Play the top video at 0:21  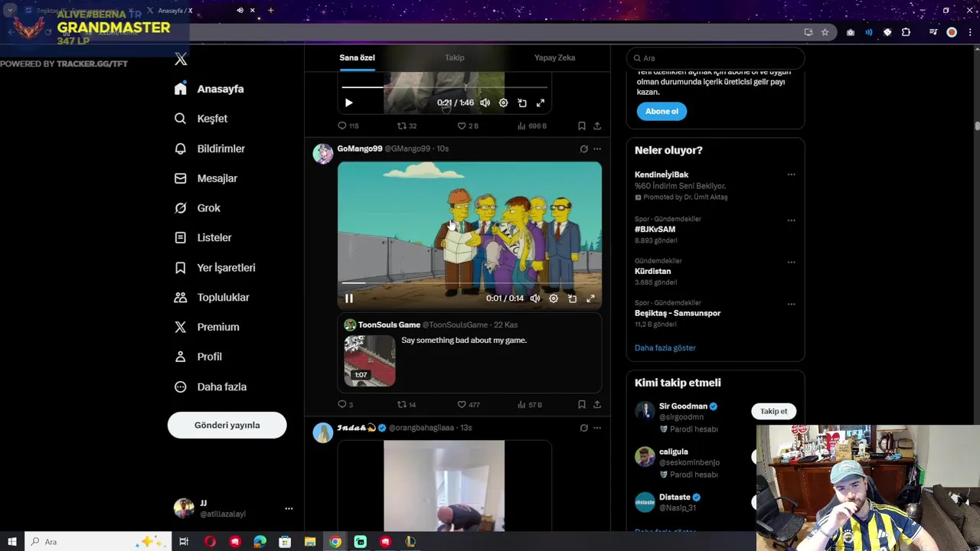[x=349, y=103]
